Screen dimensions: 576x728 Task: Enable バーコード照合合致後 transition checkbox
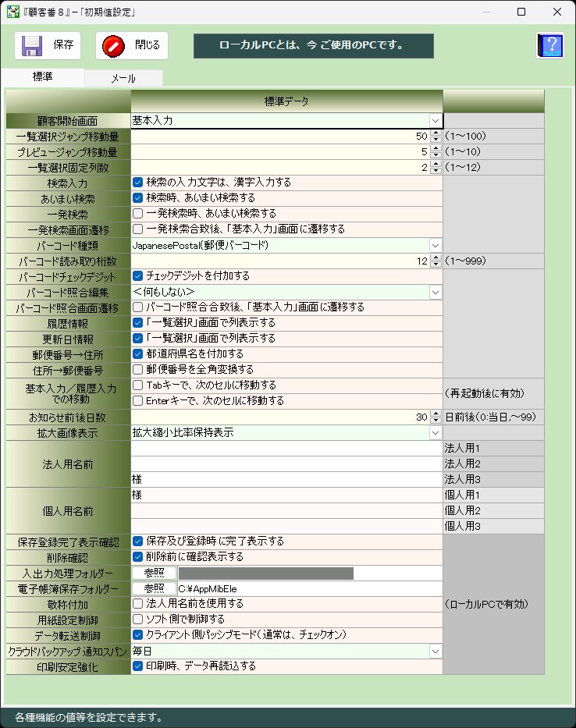coord(137,307)
